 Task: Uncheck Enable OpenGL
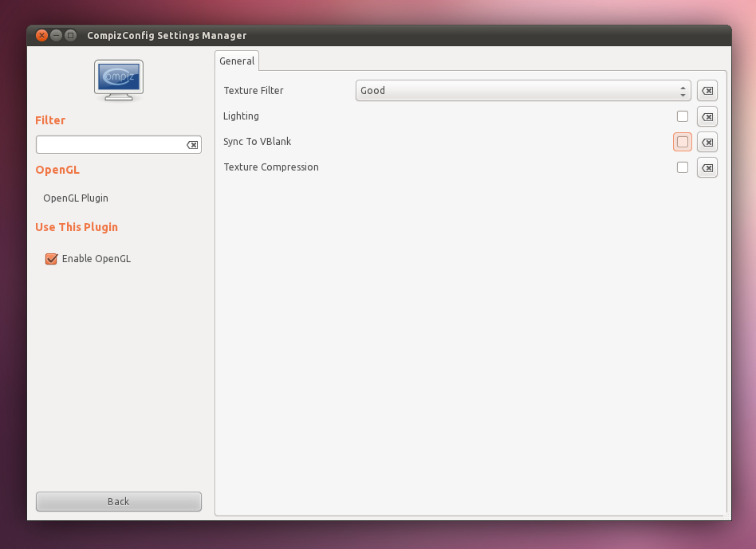point(52,259)
